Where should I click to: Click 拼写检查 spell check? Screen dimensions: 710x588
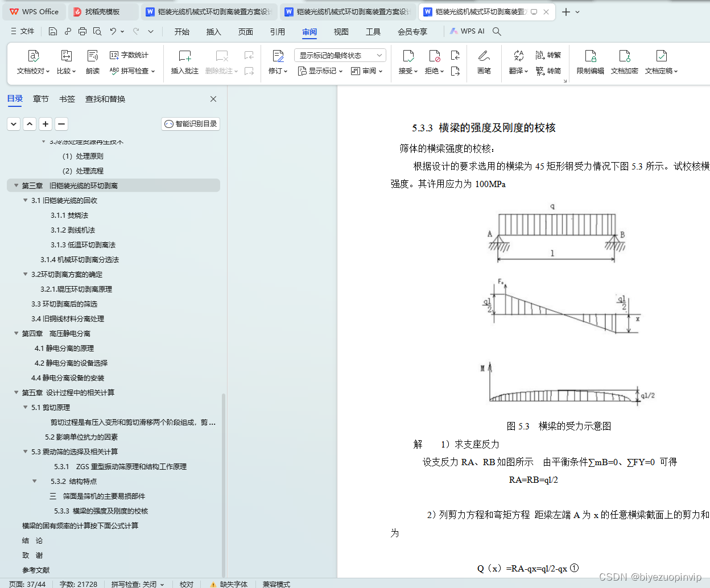[x=132, y=71]
